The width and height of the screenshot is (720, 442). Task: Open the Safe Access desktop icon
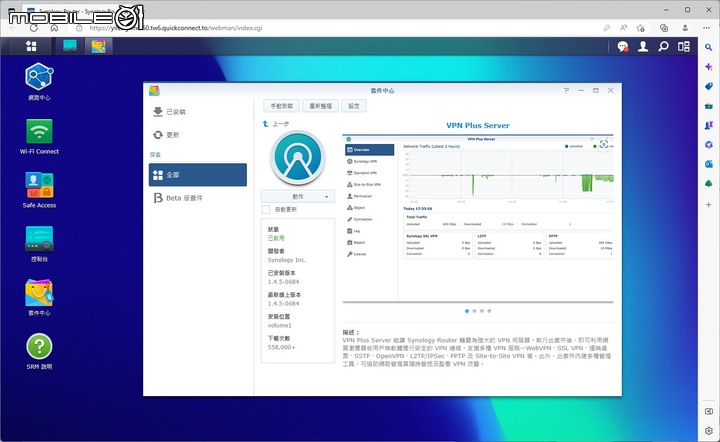click(39, 190)
